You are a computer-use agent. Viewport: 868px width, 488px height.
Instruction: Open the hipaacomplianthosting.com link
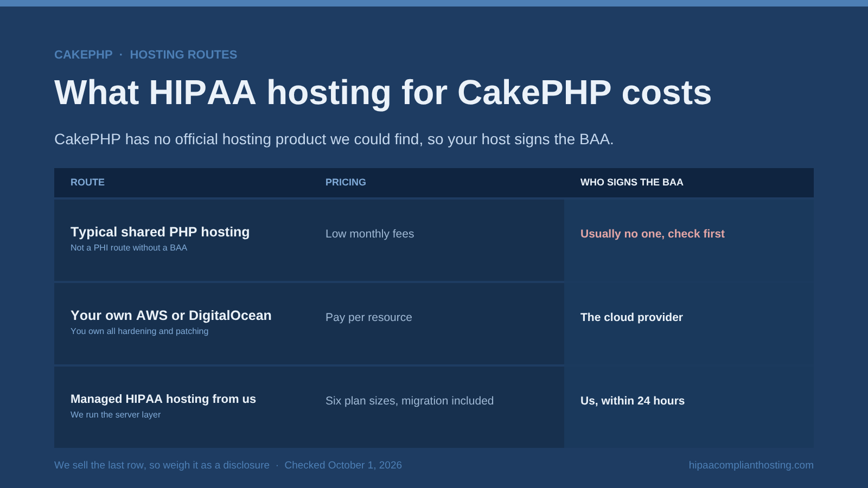(x=751, y=465)
